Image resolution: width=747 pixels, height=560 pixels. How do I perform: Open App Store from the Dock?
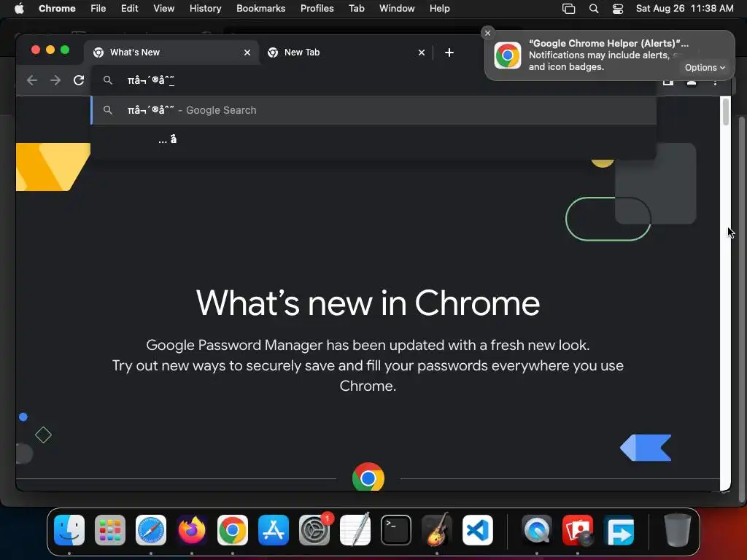coord(274,530)
